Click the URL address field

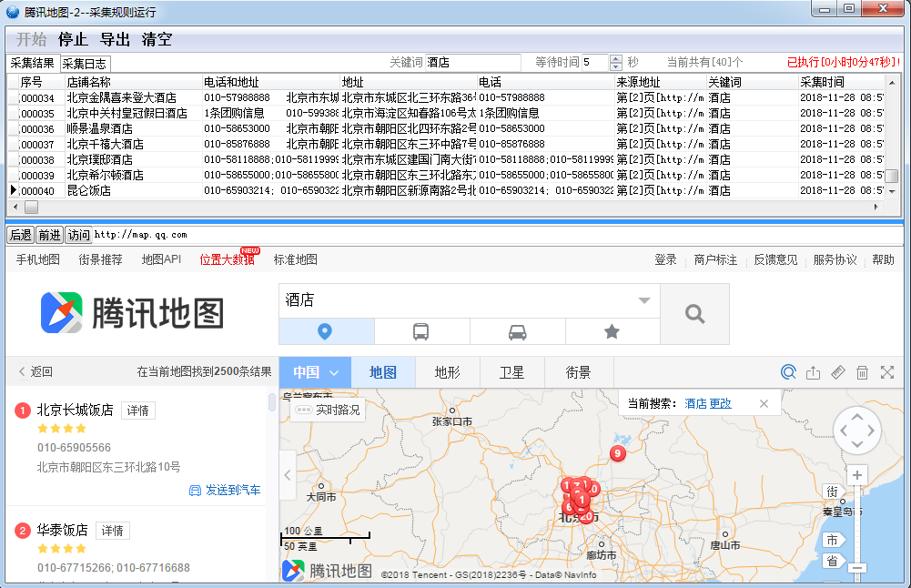pos(497,235)
